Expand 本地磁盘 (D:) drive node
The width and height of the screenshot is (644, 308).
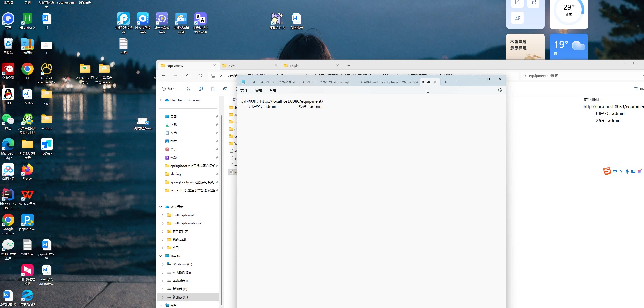tap(163, 273)
